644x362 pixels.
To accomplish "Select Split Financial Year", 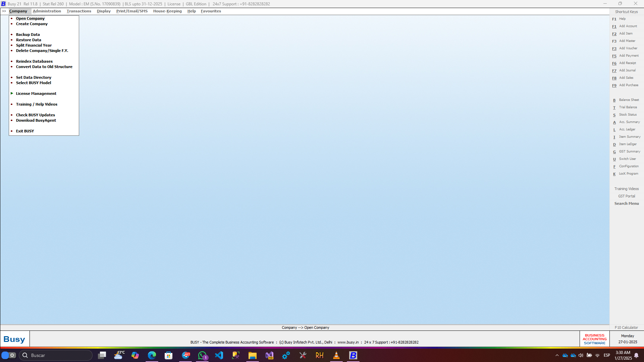I will coord(34,45).
